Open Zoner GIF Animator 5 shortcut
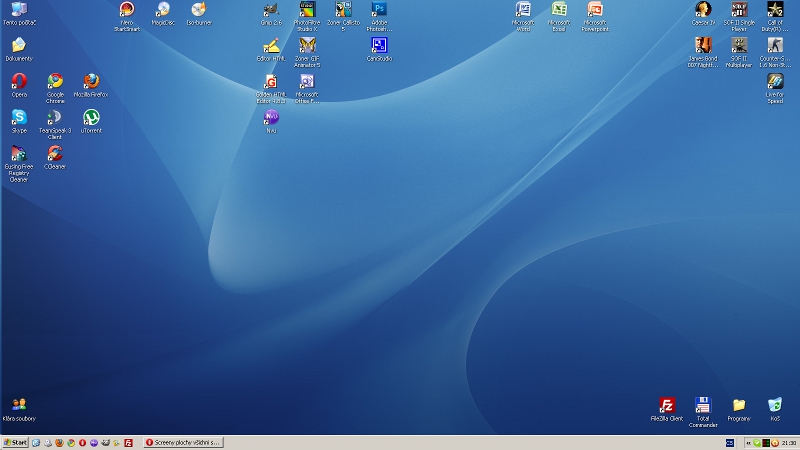Viewport: 800px width, 450px height. [x=307, y=53]
